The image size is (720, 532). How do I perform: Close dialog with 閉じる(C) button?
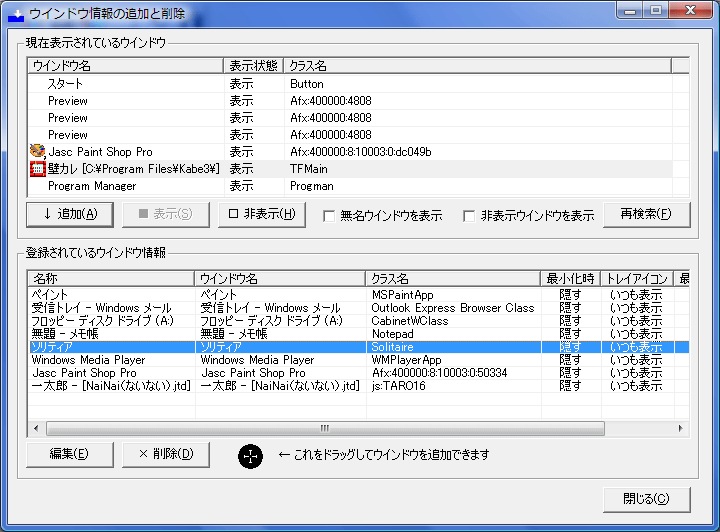pos(646,499)
